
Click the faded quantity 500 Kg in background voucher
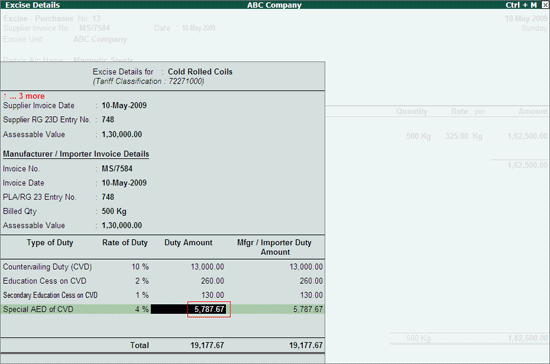point(418,136)
